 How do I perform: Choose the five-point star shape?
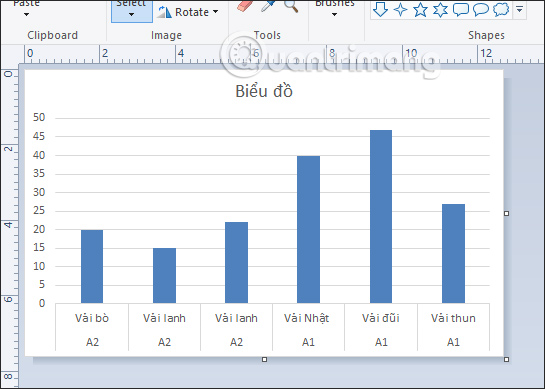coord(420,9)
